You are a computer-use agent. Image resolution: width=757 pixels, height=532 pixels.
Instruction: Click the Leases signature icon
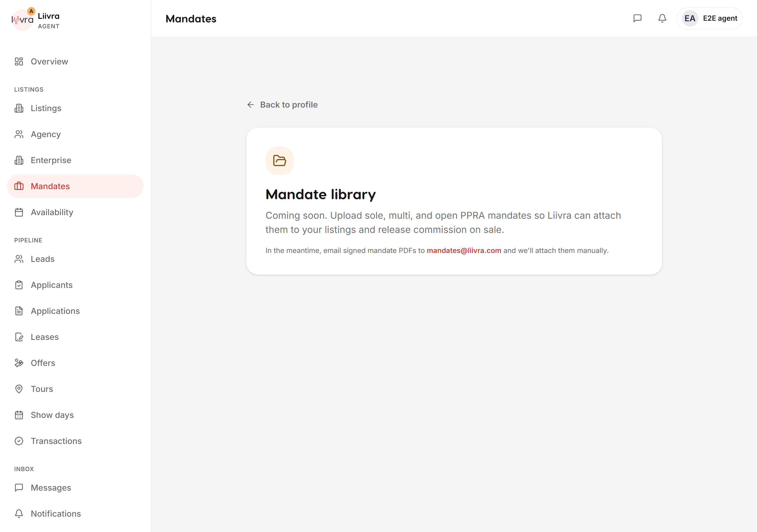click(x=19, y=337)
